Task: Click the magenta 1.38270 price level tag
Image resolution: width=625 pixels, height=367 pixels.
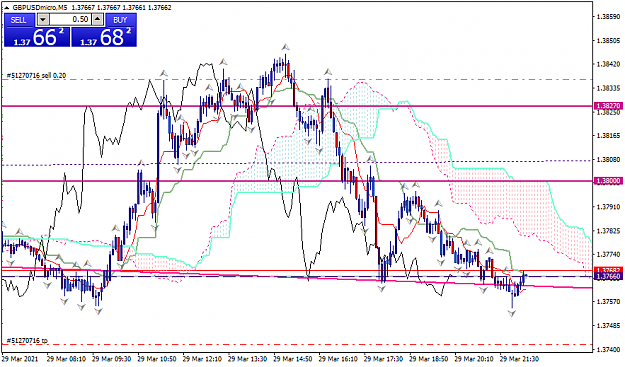Action: [608, 106]
